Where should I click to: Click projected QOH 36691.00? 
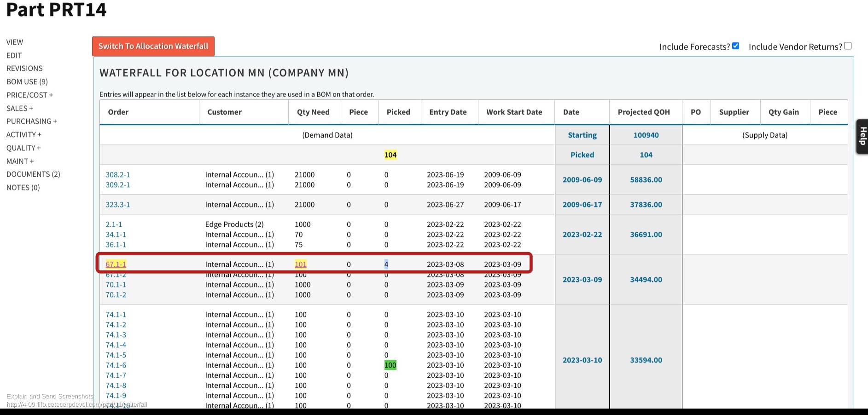tap(646, 235)
